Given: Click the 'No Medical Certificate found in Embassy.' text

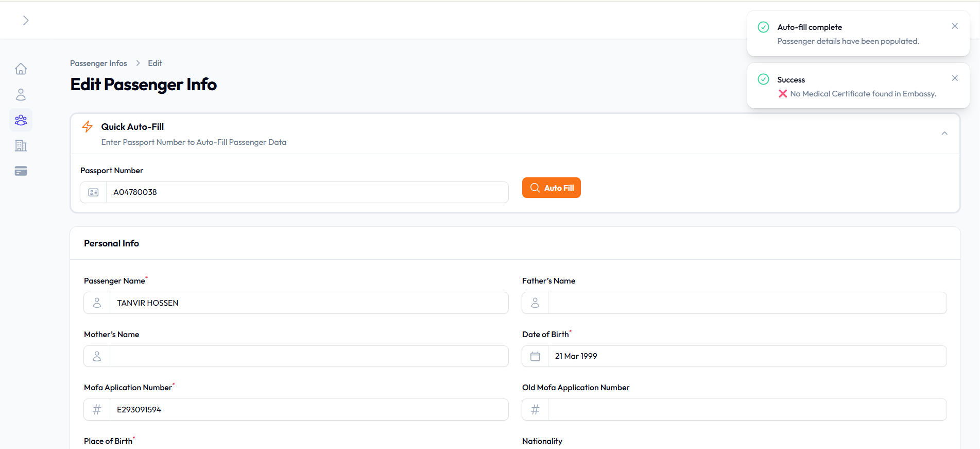Looking at the screenshot, I should click(863, 94).
